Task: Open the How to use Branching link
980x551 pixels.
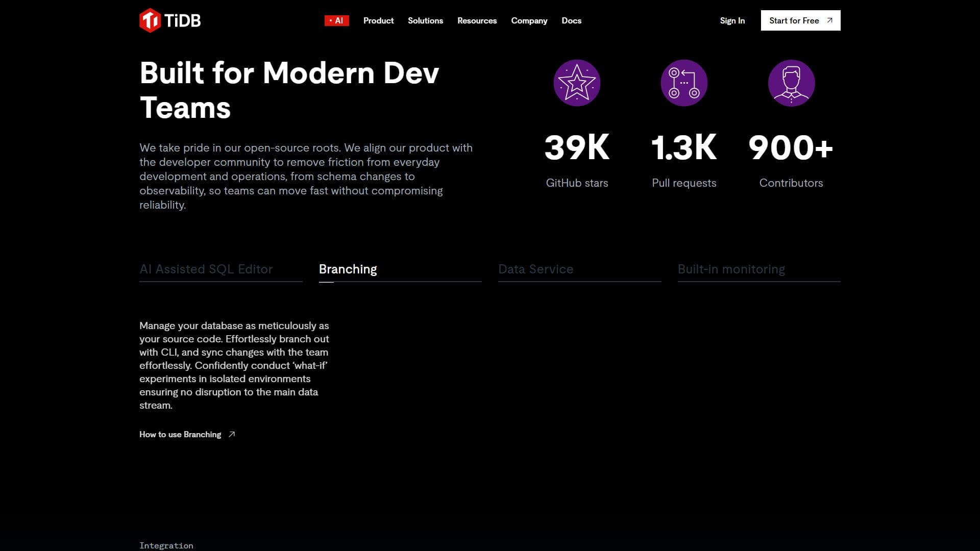Action: click(x=187, y=434)
